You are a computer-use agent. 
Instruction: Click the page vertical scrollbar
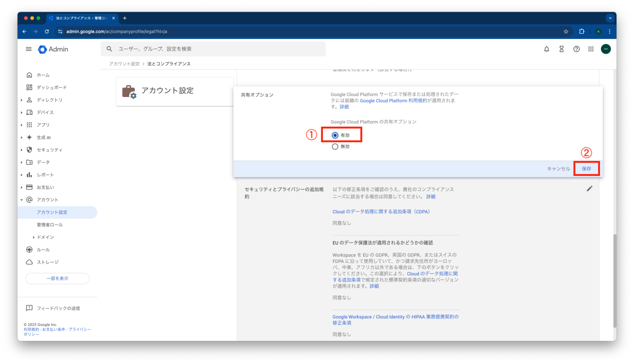615,281
